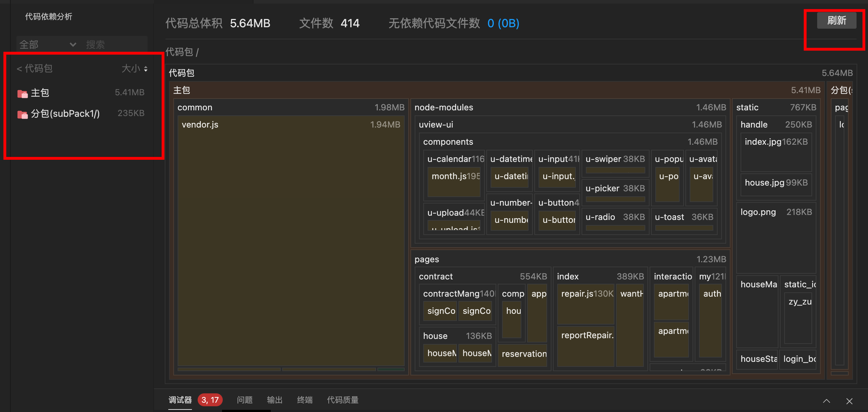Collapse the bottom panel with the chevron-up icon

pyautogui.click(x=826, y=401)
